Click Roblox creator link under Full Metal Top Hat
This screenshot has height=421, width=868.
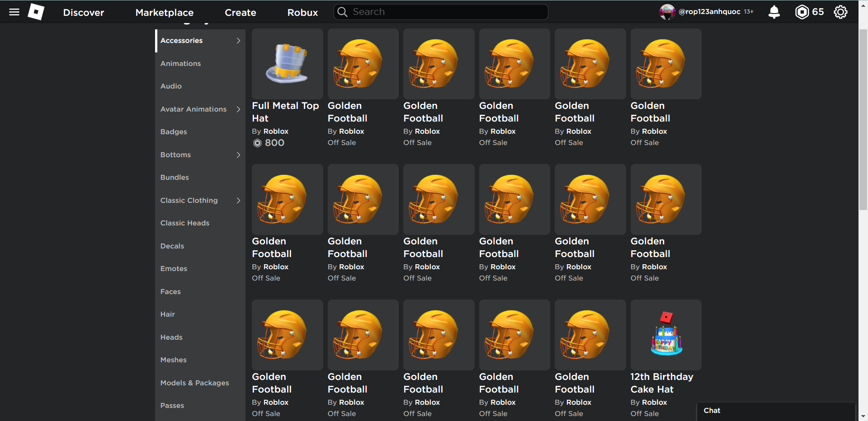[276, 131]
